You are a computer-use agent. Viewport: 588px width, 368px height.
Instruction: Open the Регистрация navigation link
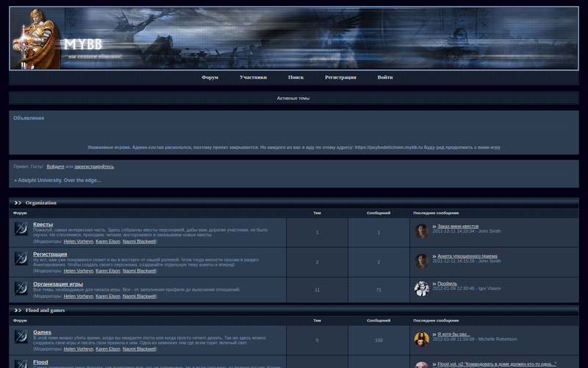[340, 77]
